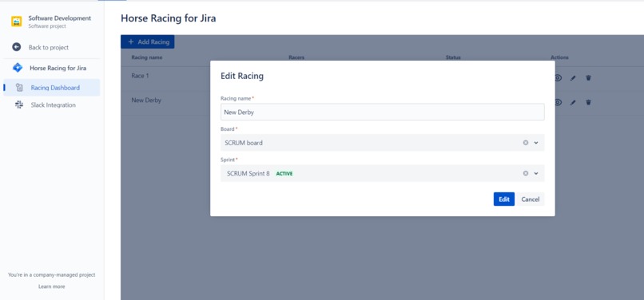Click the Learn more link
The image size is (644, 300).
52,286
